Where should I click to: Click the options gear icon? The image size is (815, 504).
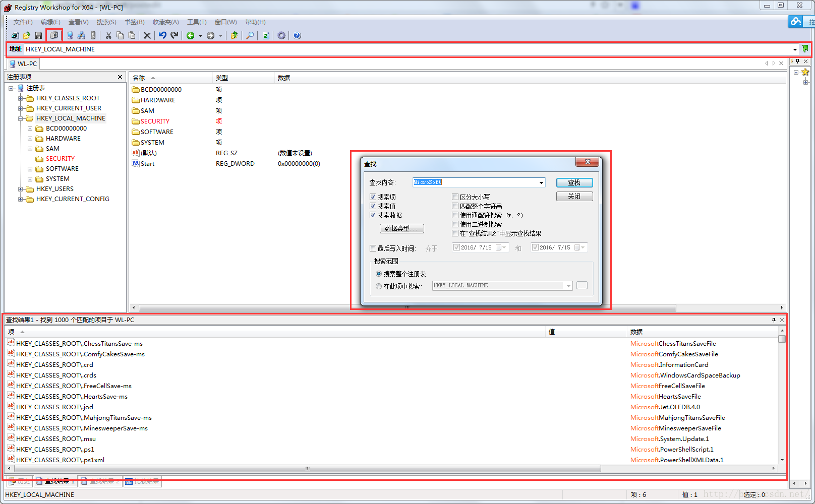(281, 35)
